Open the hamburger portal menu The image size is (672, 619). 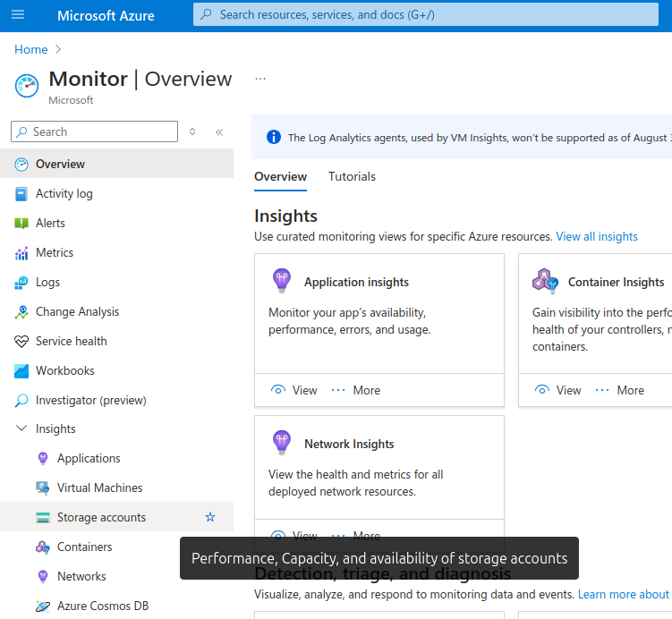click(18, 15)
